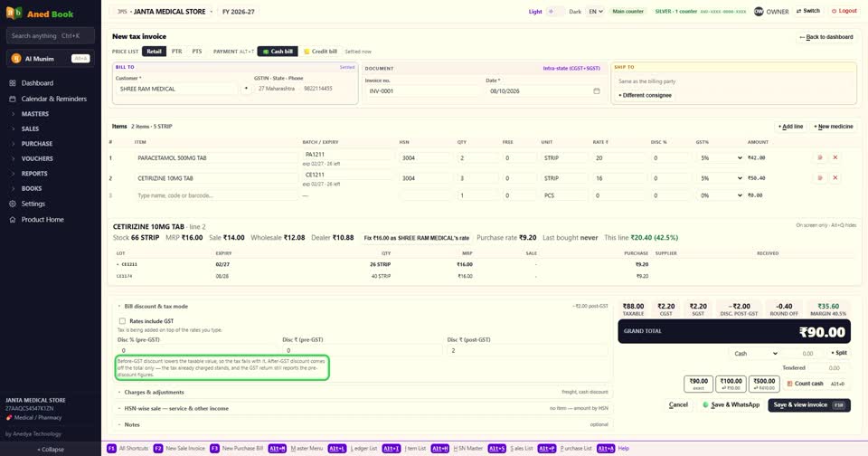Viewport: 868px width, 456px height.
Task: Click the F1 All Shortcuts key badge
Action: (111, 448)
